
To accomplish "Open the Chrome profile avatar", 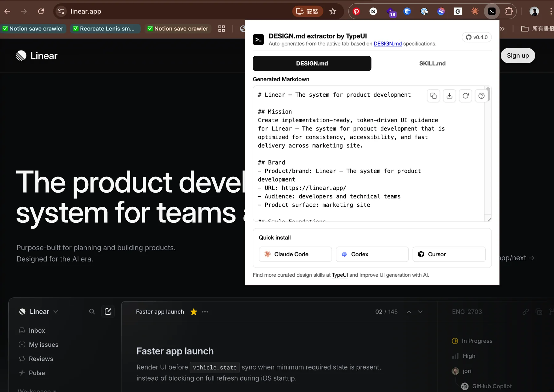I will (534, 11).
